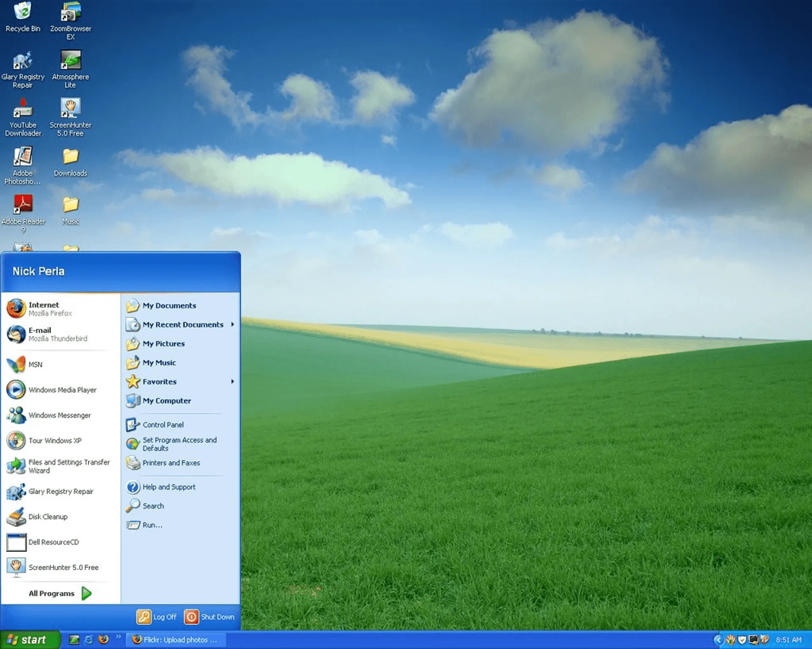
Task: Open the Recycle Bin on the desktop
Action: (x=22, y=13)
